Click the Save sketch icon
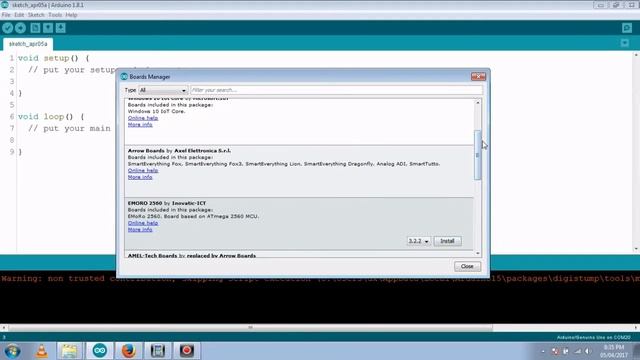The height and width of the screenshot is (360, 640). click(60, 28)
